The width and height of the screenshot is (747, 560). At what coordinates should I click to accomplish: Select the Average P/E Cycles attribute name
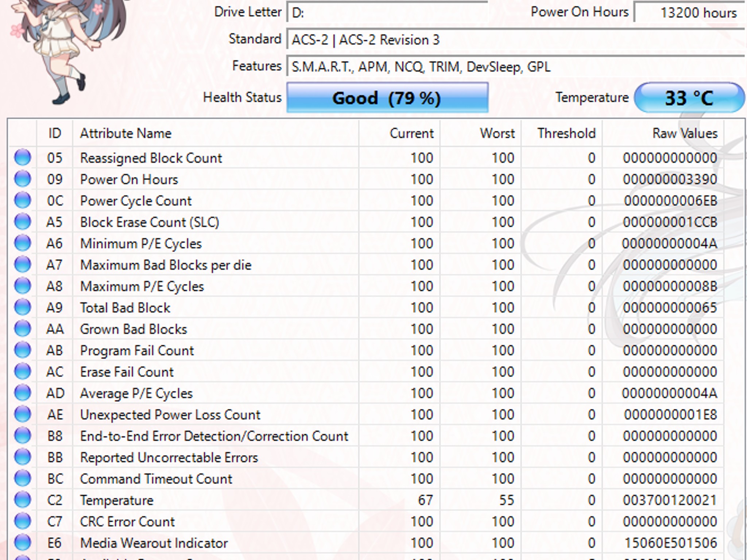[x=136, y=393]
